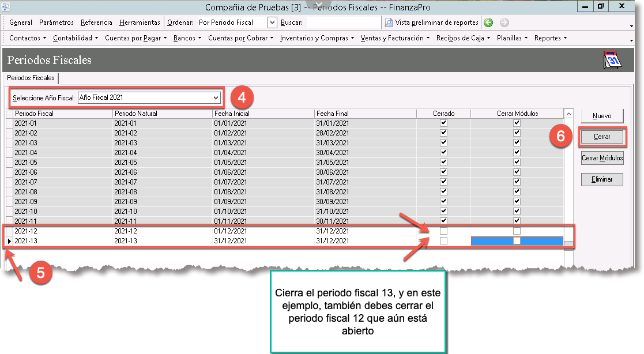This screenshot has height=354, width=644.
Task: Click the Fecha Inicial cell 01/07/2021
Action: click(263, 182)
